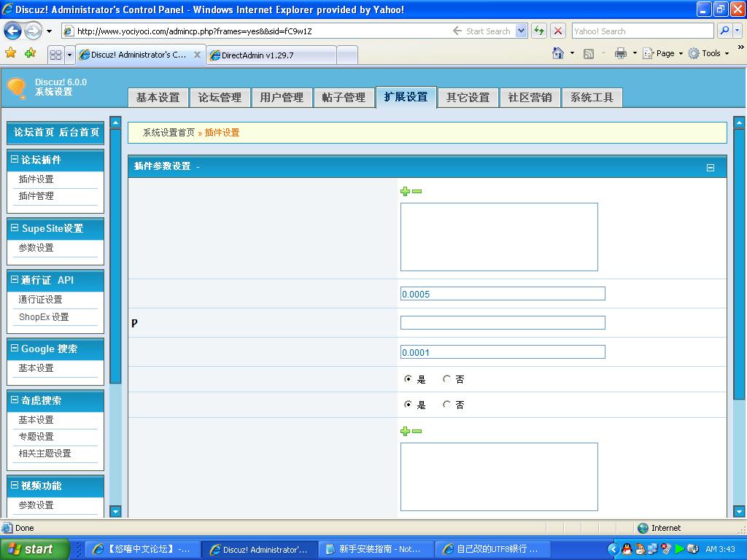This screenshot has width=747, height=560.
Task: Open the 论坛管理 tab
Action: (220, 98)
